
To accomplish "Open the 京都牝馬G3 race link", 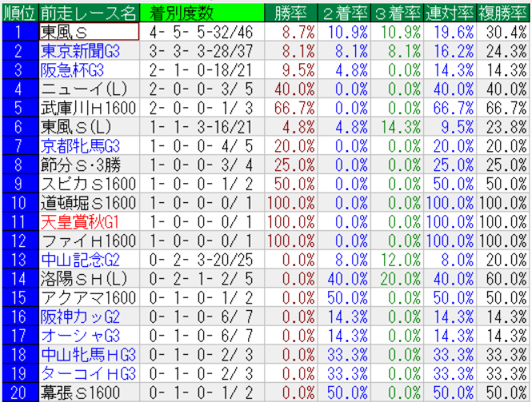I will point(79,145).
